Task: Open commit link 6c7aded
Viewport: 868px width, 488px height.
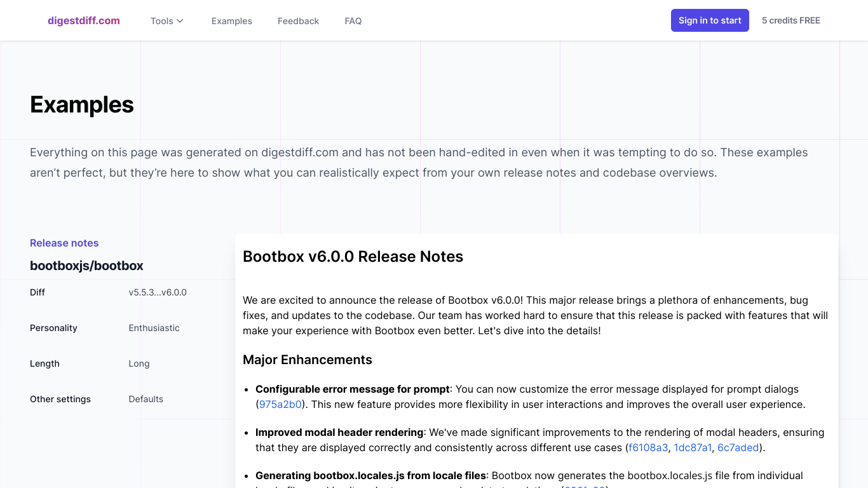Action: click(x=738, y=447)
